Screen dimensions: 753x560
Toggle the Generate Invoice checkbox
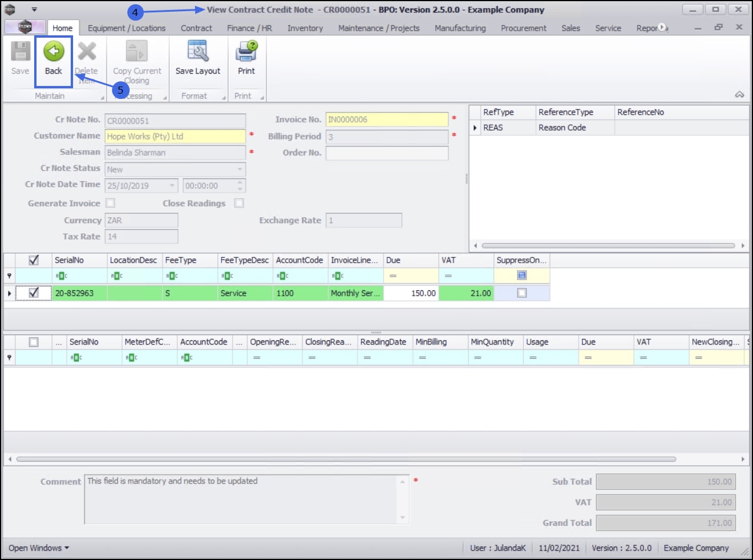(x=110, y=203)
